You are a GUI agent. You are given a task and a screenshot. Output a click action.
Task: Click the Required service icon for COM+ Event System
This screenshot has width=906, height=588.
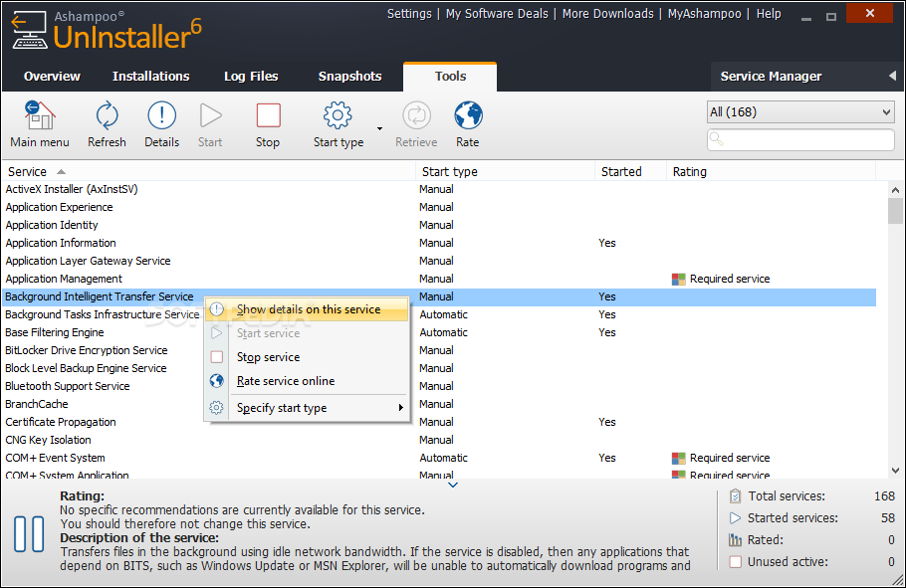tap(678, 458)
